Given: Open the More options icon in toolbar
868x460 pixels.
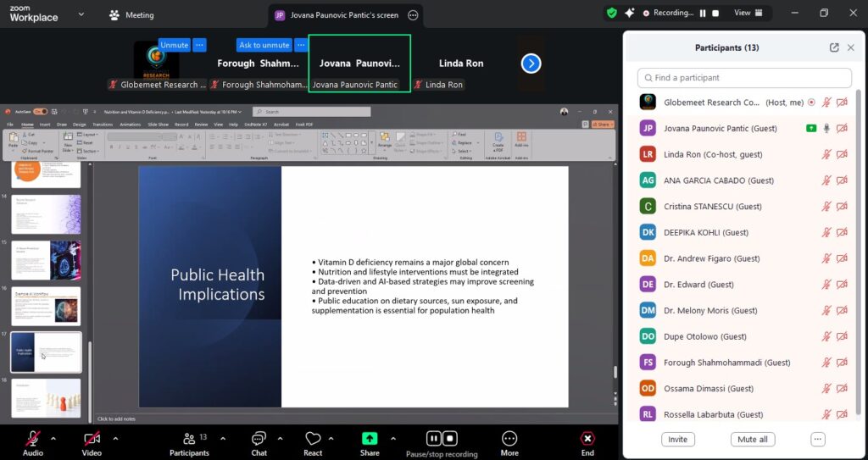Looking at the screenshot, I should 509,439.
